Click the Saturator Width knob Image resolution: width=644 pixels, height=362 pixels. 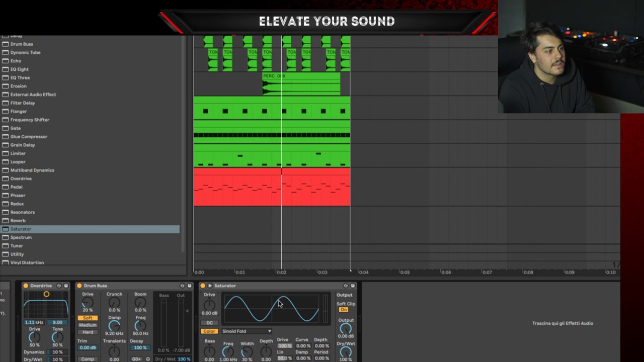(x=247, y=352)
